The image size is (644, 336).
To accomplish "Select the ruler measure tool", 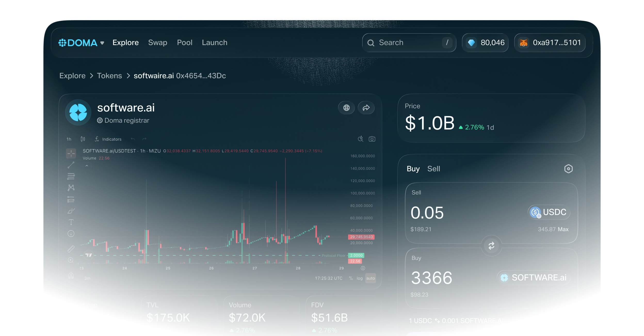I will click(x=71, y=249).
